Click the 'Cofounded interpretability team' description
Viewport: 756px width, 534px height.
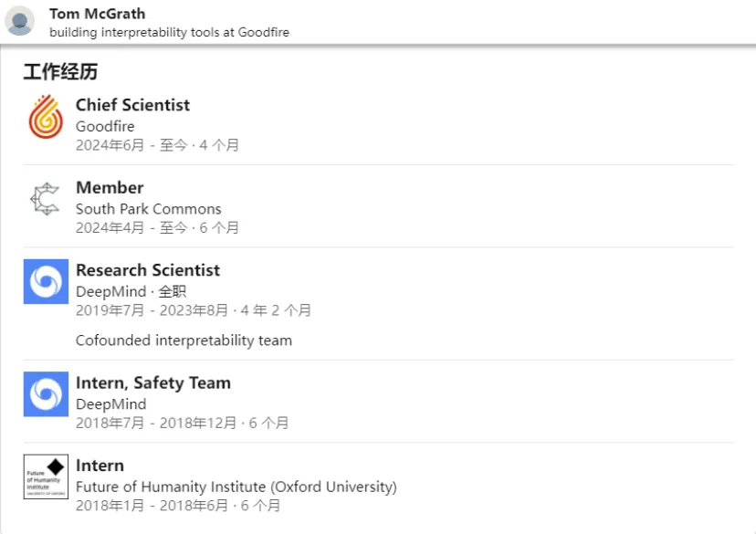point(184,340)
